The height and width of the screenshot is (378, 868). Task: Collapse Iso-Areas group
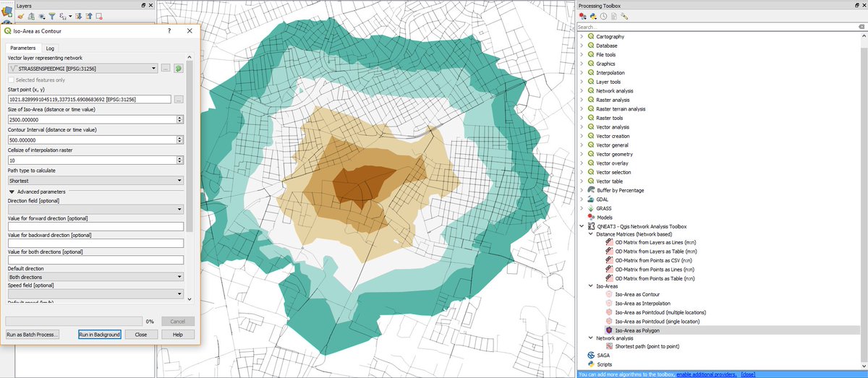(x=590, y=285)
